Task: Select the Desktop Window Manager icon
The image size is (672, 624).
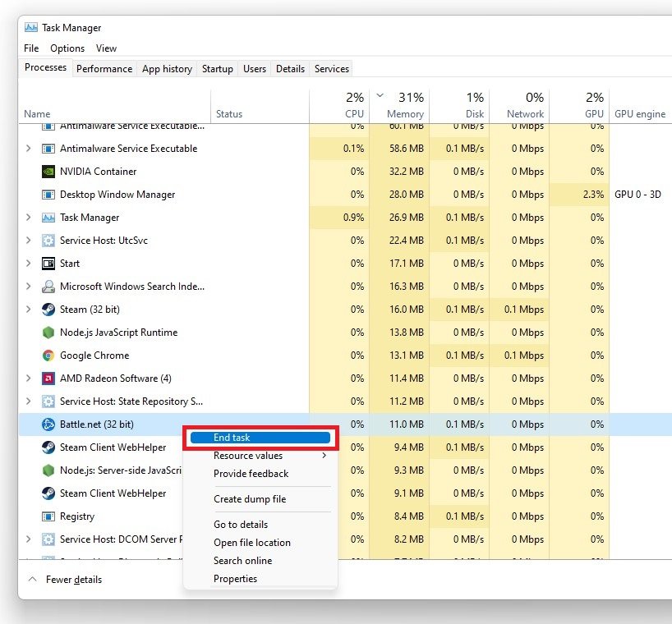Action: pos(48,195)
